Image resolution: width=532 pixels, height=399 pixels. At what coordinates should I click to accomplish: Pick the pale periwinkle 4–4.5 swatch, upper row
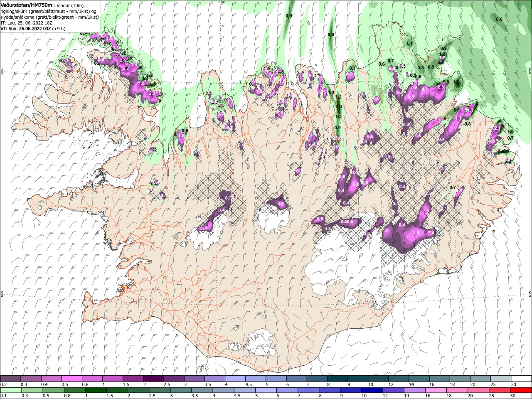point(235,379)
